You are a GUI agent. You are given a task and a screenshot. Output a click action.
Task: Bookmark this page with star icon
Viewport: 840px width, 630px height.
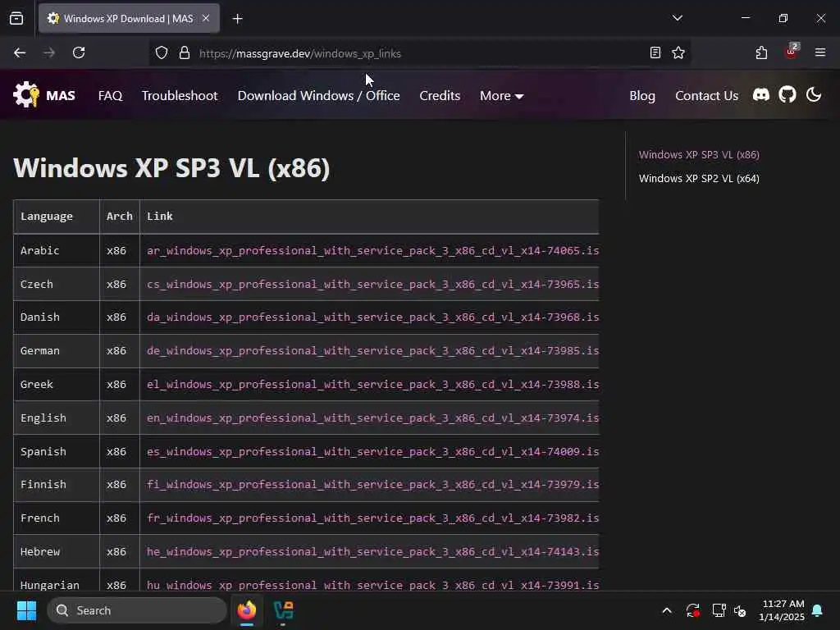678,52
